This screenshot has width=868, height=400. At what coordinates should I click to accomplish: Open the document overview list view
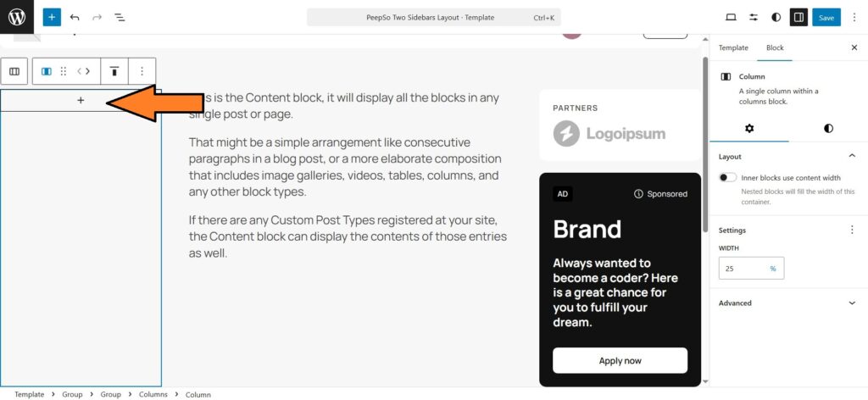click(119, 17)
